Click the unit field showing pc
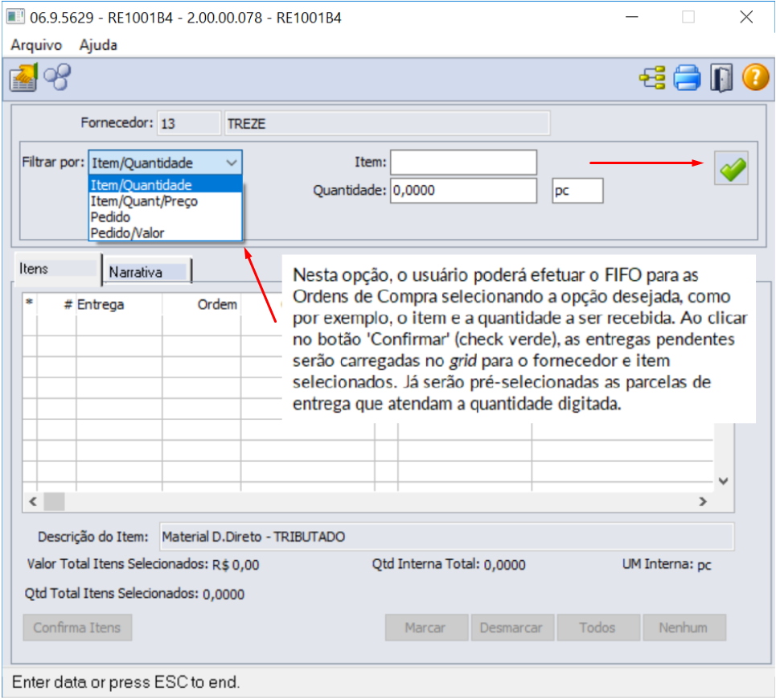The image size is (776, 700). pos(577,191)
